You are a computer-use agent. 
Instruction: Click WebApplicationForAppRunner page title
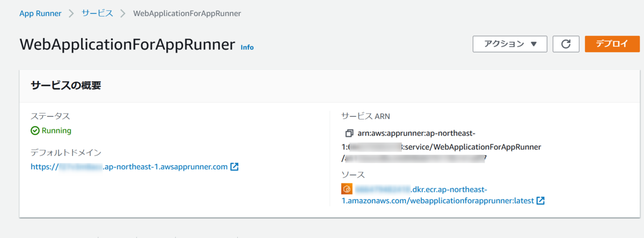128,44
